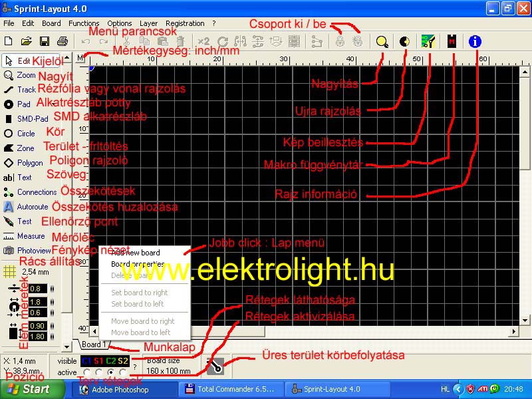Open the Board menu
The image size is (532, 399).
(51, 23)
